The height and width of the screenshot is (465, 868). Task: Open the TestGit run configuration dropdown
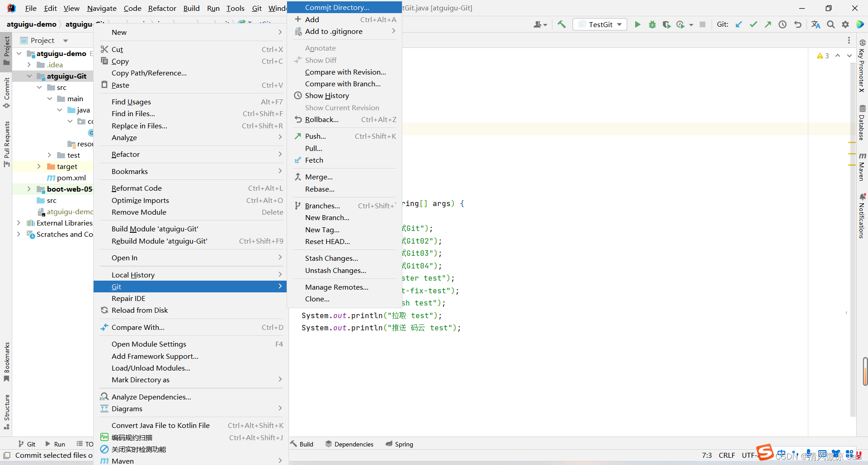pyautogui.click(x=600, y=24)
